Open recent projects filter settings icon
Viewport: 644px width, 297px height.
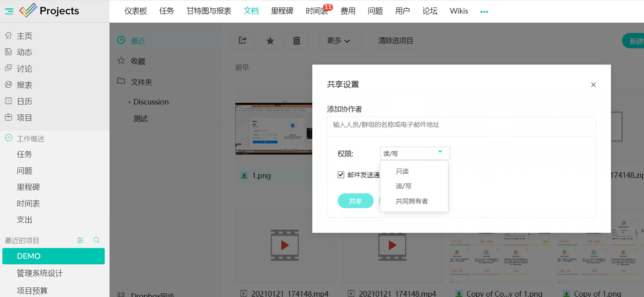[80, 240]
